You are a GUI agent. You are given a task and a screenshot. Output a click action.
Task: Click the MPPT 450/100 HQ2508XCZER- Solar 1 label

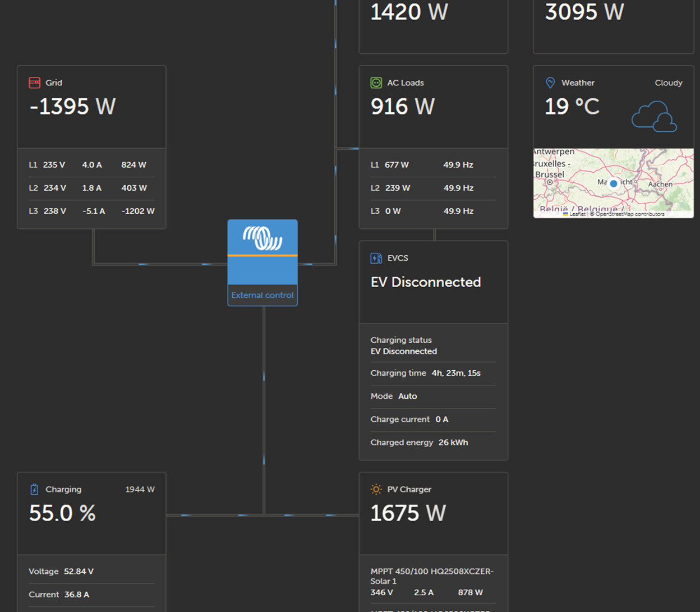tap(432, 576)
